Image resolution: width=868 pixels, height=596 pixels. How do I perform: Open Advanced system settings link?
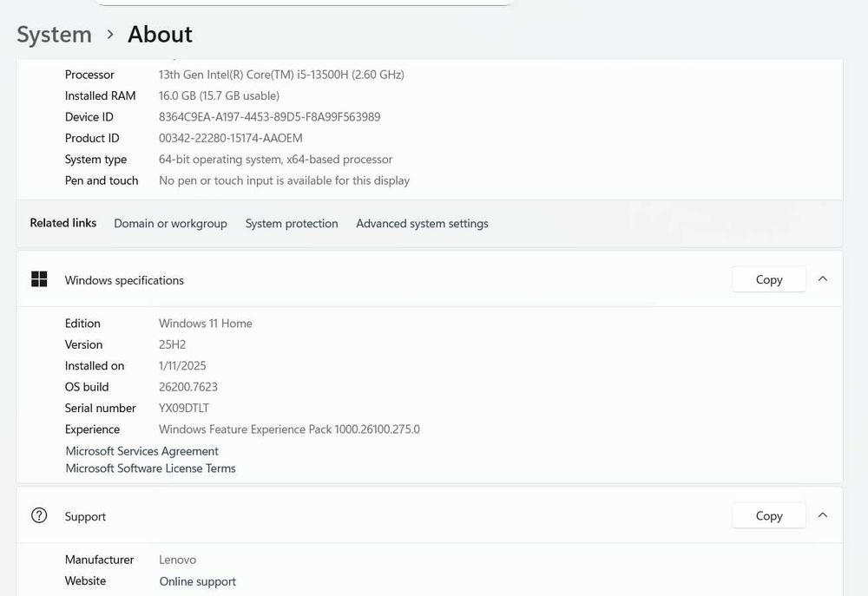click(x=423, y=224)
